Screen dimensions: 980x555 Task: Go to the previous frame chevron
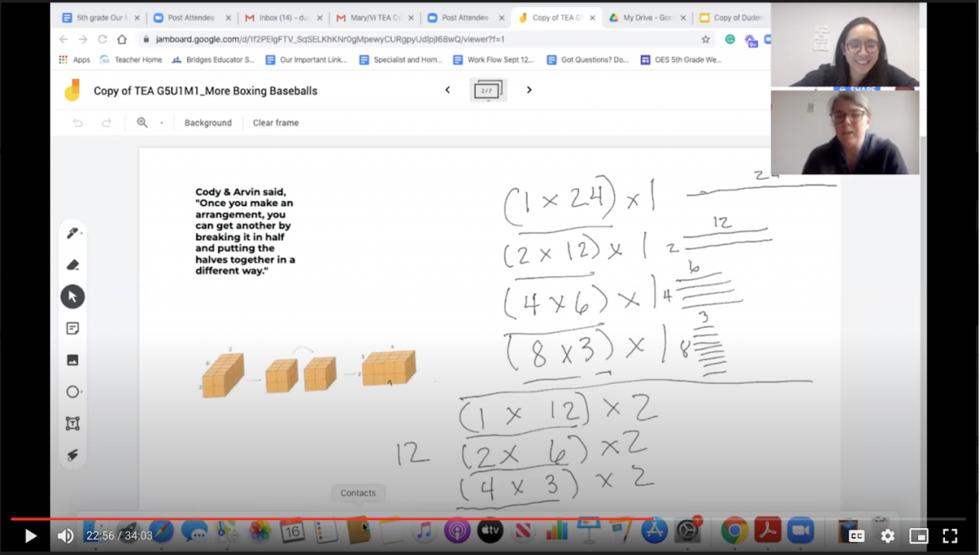448,90
